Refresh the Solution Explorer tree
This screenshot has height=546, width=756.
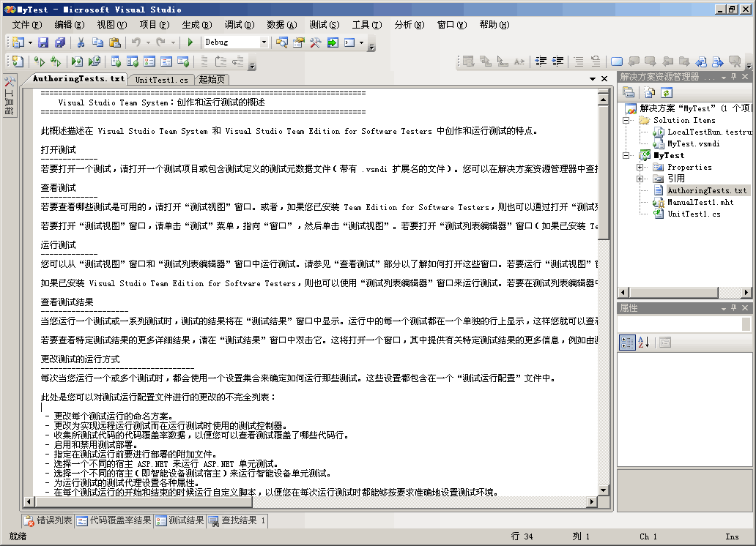tap(667, 92)
